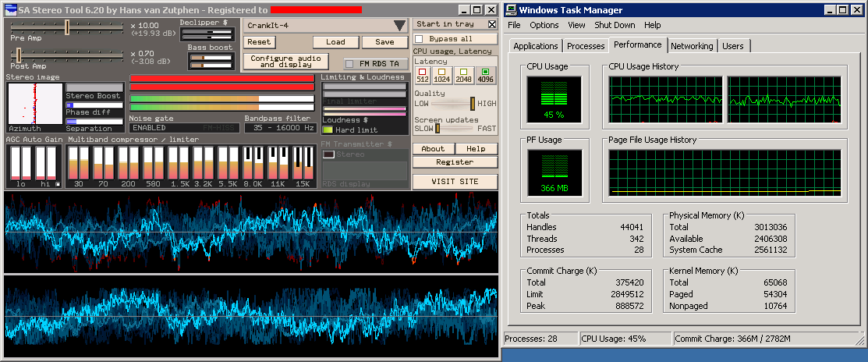Click the RDS display box

pos(365,171)
